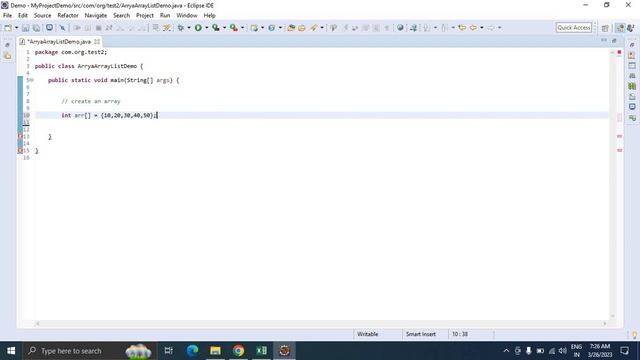Click the Back navigation yellow arrow
This screenshot has width=640, height=360.
(x=473, y=28)
